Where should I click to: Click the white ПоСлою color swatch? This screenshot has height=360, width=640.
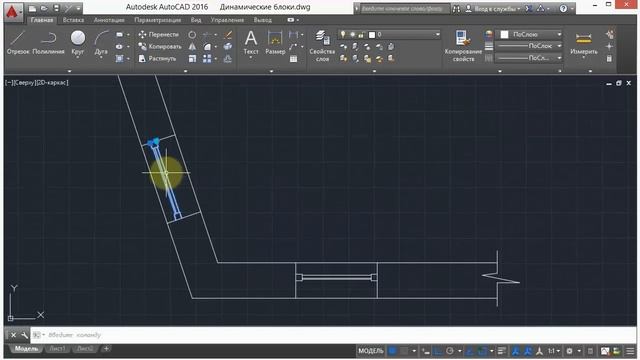click(504, 35)
